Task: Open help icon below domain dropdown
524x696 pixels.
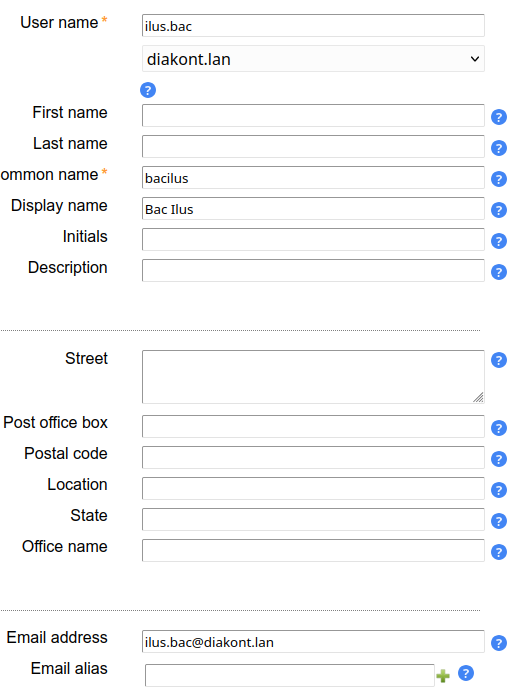Action: 148,90
